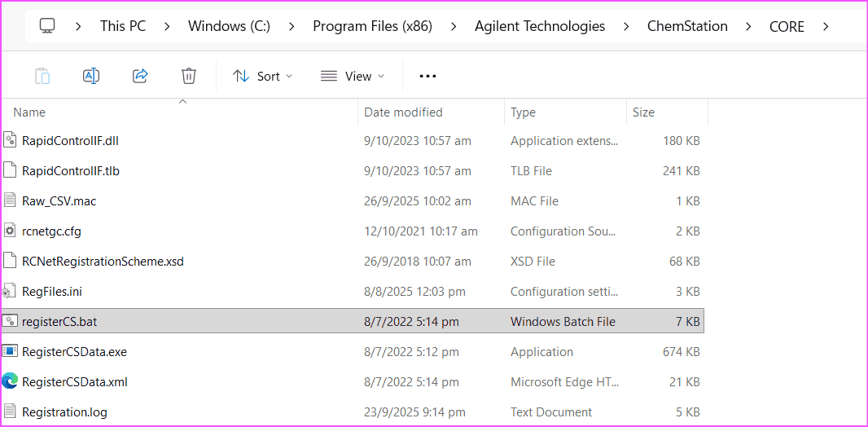Click the 674 KB size cell
868x427 pixels.
pyautogui.click(x=682, y=351)
